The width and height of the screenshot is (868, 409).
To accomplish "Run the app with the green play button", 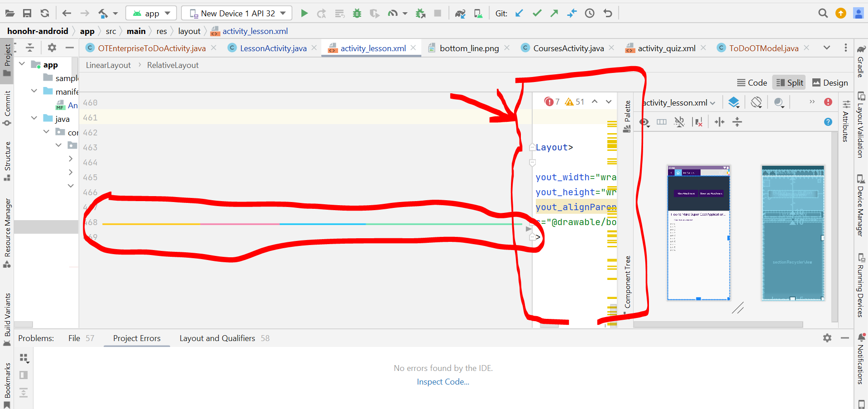I will pyautogui.click(x=304, y=14).
